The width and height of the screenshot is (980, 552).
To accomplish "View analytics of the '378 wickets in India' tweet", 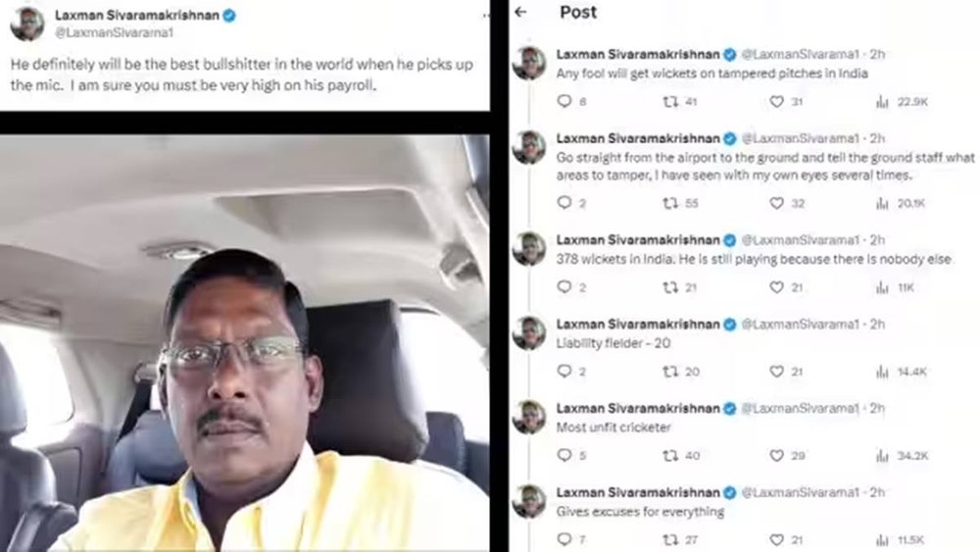I will click(x=882, y=287).
